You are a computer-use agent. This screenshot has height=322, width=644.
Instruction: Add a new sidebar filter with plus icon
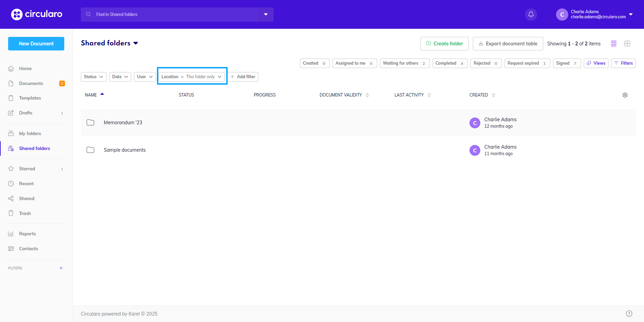tap(61, 268)
